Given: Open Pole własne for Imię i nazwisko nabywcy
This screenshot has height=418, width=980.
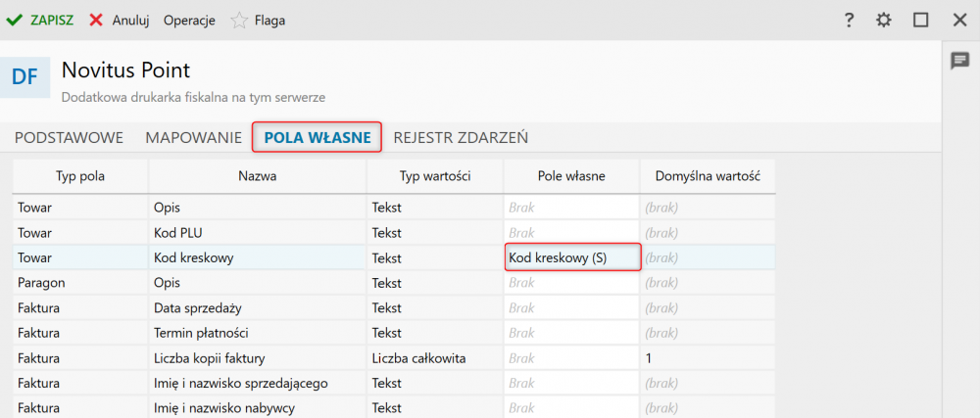Looking at the screenshot, I should pos(571,408).
